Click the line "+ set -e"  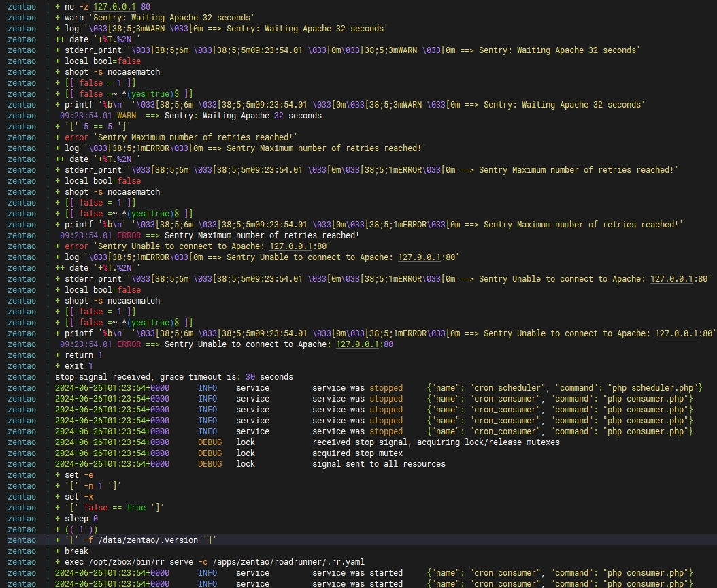(74, 476)
